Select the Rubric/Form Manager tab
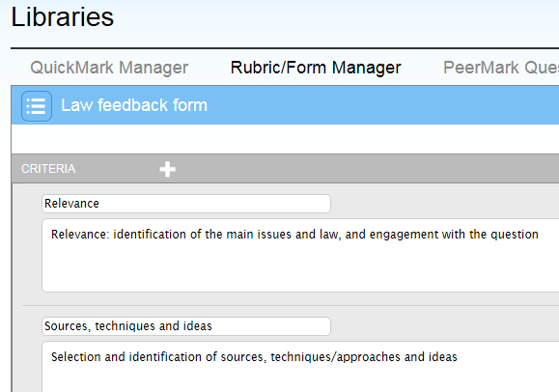The width and height of the screenshot is (559, 392). (316, 68)
